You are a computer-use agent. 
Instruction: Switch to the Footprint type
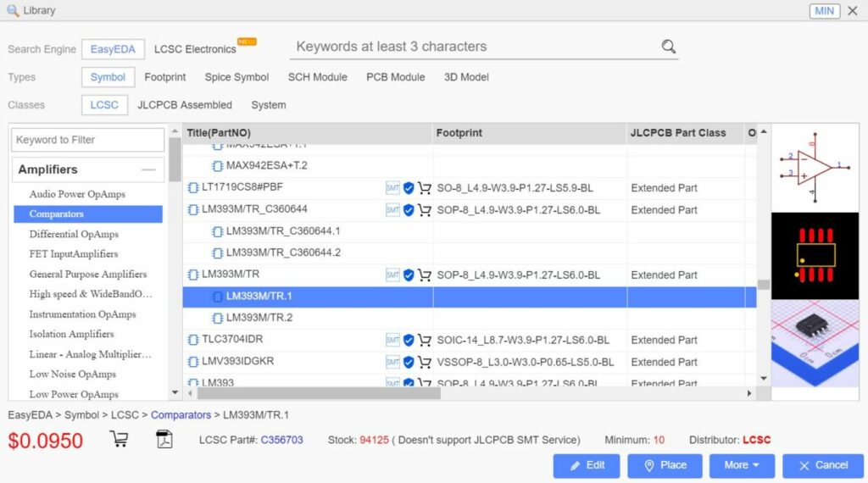164,77
